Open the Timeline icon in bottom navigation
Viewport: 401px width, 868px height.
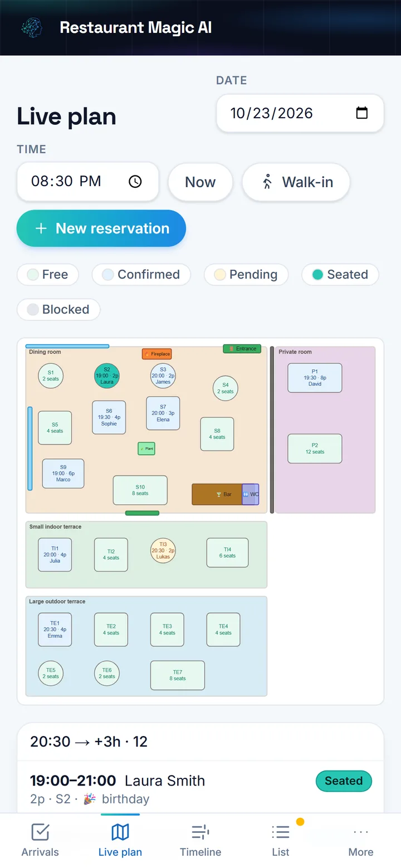200,832
